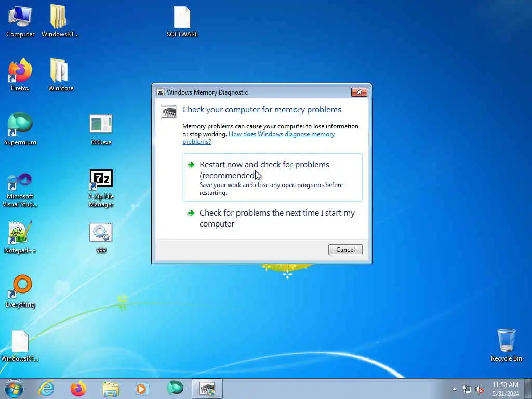Open the network status tray icon

pyautogui.click(x=467, y=390)
